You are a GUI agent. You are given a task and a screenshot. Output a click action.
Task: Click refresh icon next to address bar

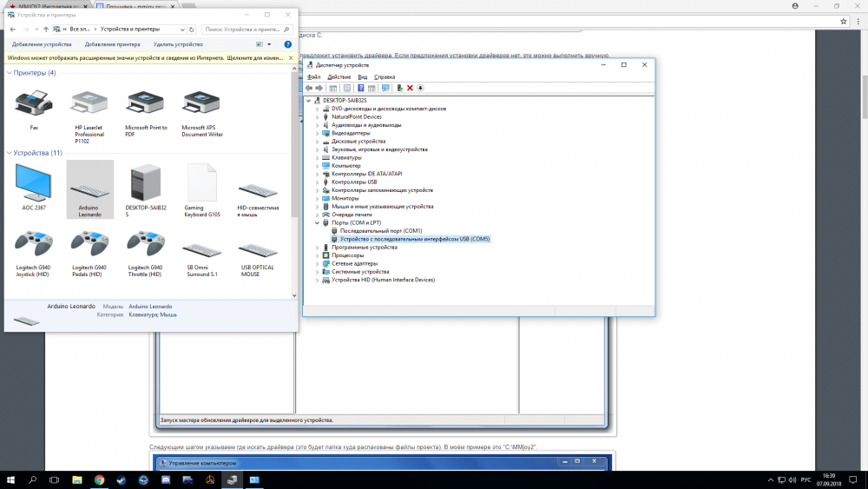coord(192,30)
